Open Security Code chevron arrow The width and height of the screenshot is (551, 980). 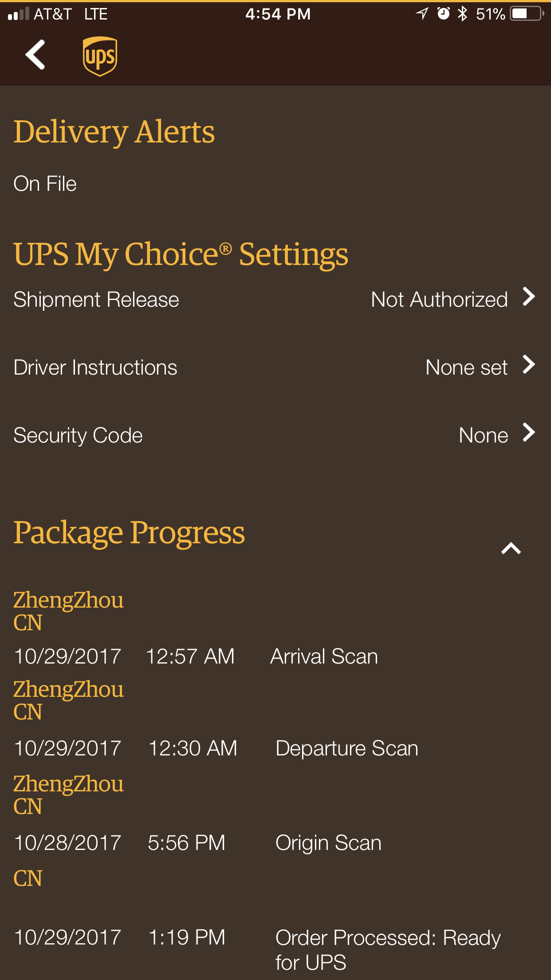point(528,433)
